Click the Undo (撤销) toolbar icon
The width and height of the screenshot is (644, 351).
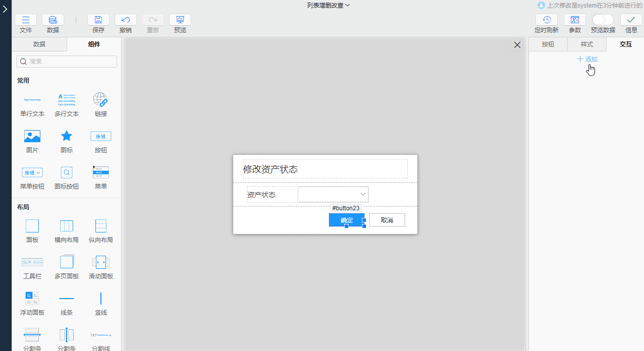pos(126,20)
